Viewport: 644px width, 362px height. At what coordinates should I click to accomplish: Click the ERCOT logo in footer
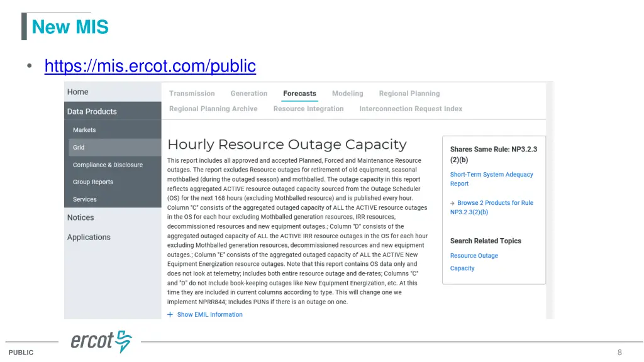[101, 341]
